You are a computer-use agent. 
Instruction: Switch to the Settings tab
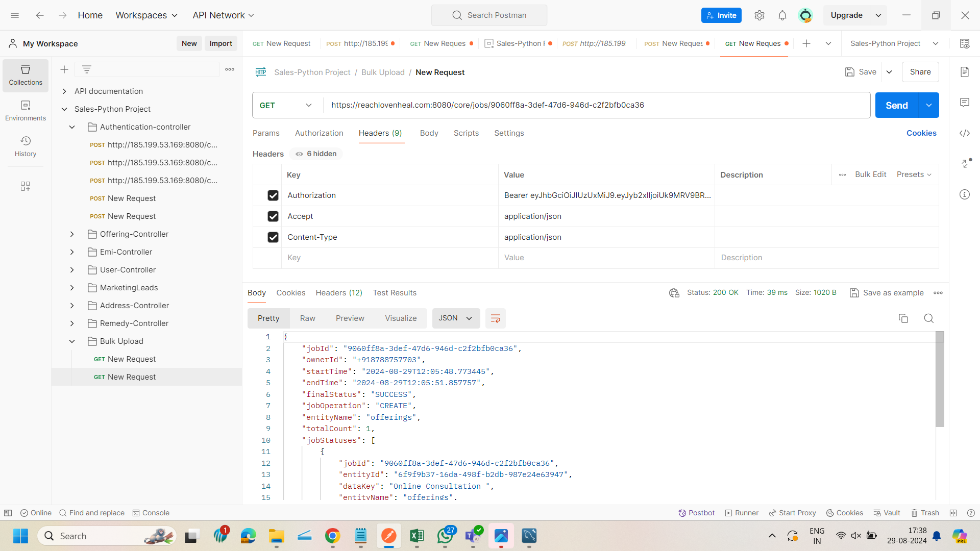(509, 133)
